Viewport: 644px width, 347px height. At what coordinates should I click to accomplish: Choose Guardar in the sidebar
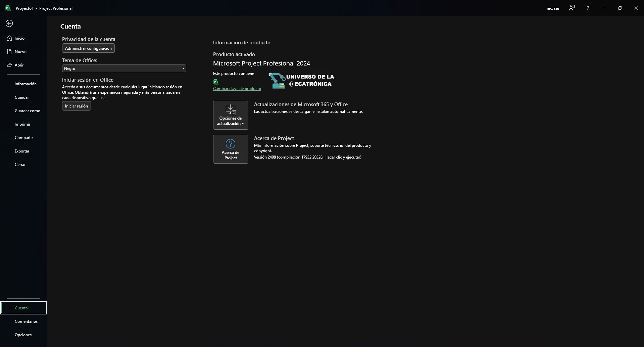(23, 97)
